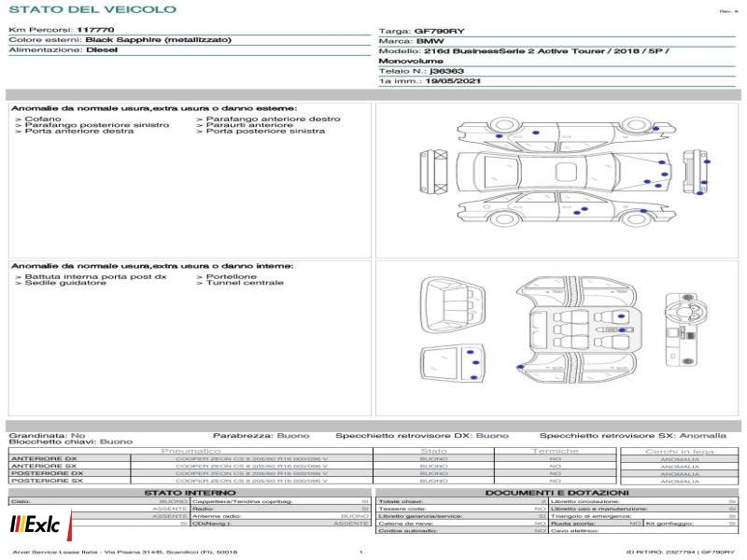The width and height of the screenshot is (747, 560).
Task: Click the dashboard steering wheel diagram
Action: [684, 329]
